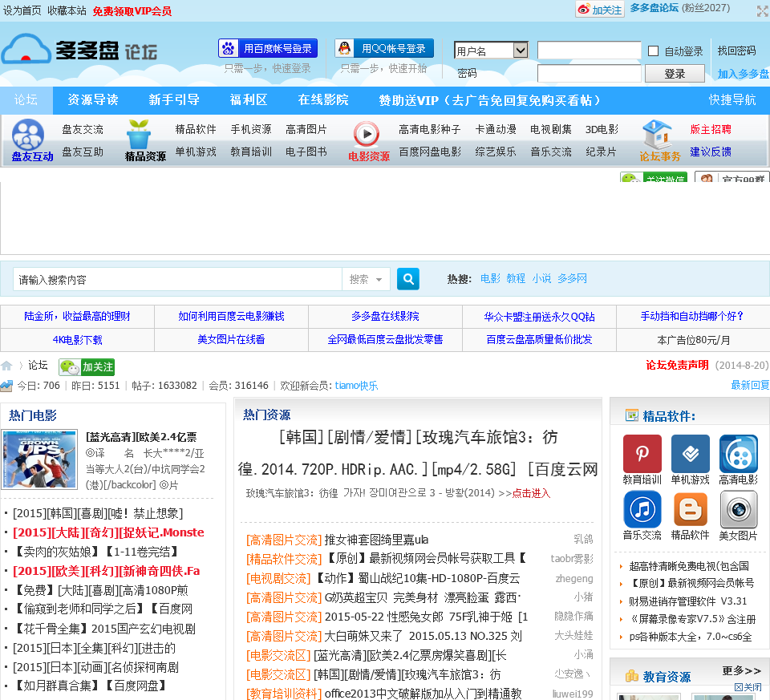Click the 加入多多盘 register link

[743, 74]
